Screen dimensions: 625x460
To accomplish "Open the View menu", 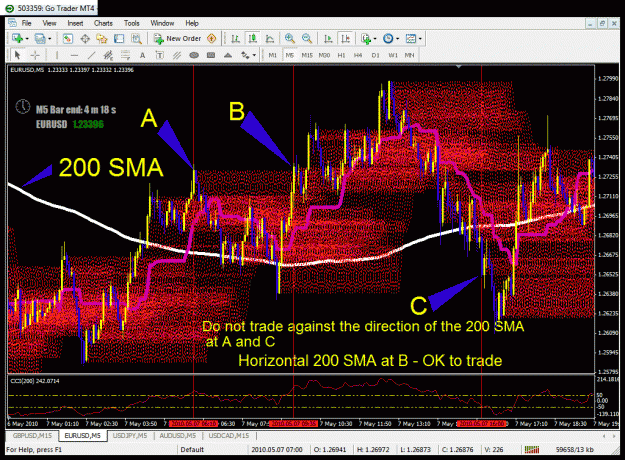I will (49, 23).
